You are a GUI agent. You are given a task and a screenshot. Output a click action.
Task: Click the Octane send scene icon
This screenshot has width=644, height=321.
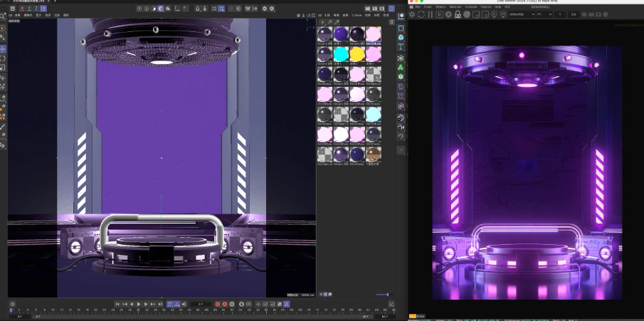pos(413,15)
